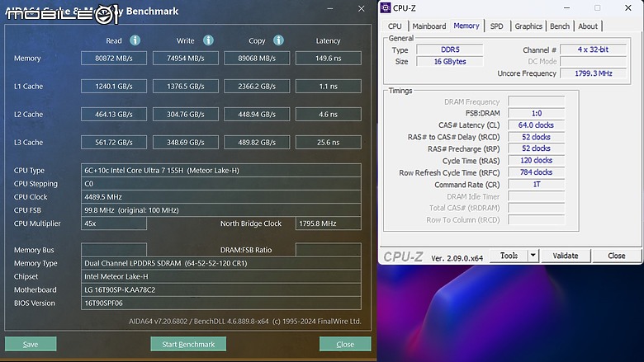Click L1 Cache Read value 1240.1 GB/s
Viewport: 644px width, 362px height.
(x=114, y=86)
